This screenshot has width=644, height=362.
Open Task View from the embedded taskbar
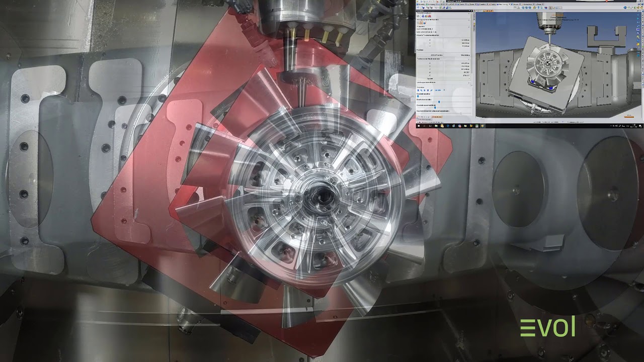tap(430, 126)
